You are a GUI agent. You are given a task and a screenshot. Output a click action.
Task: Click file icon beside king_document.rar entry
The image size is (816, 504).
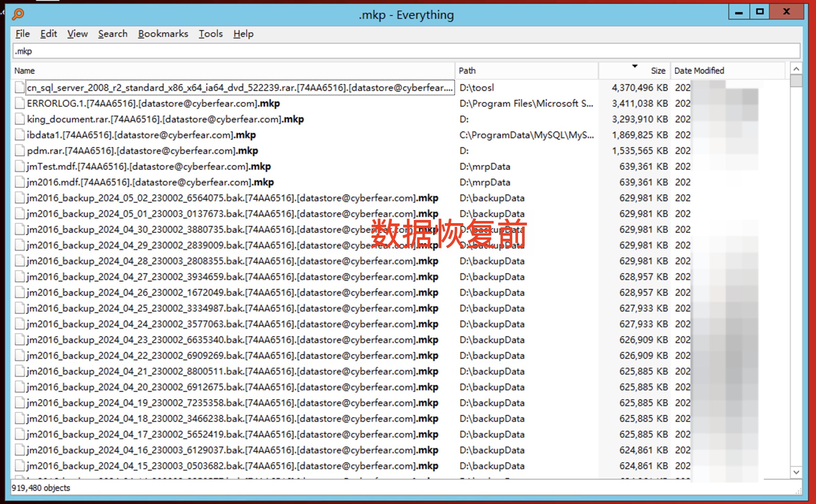[x=20, y=119]
